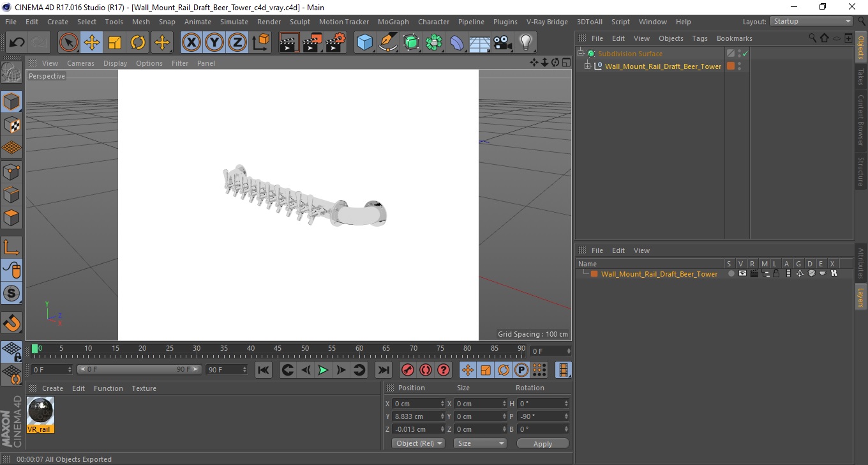Open Edit Render Settings icon
Screen dimensions: 868x465
click(x=335, y=43)
